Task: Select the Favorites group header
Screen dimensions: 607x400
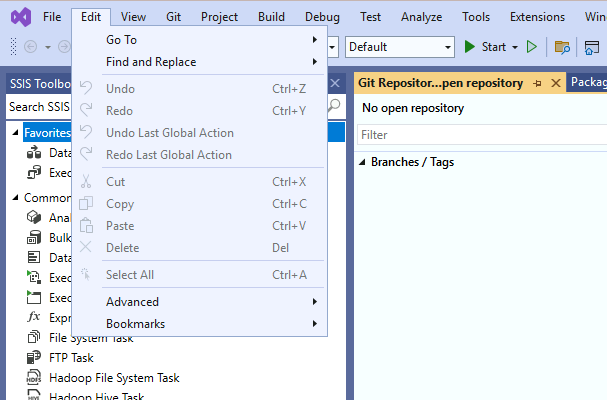Action: pyautogui.click(x=47, y=133)
